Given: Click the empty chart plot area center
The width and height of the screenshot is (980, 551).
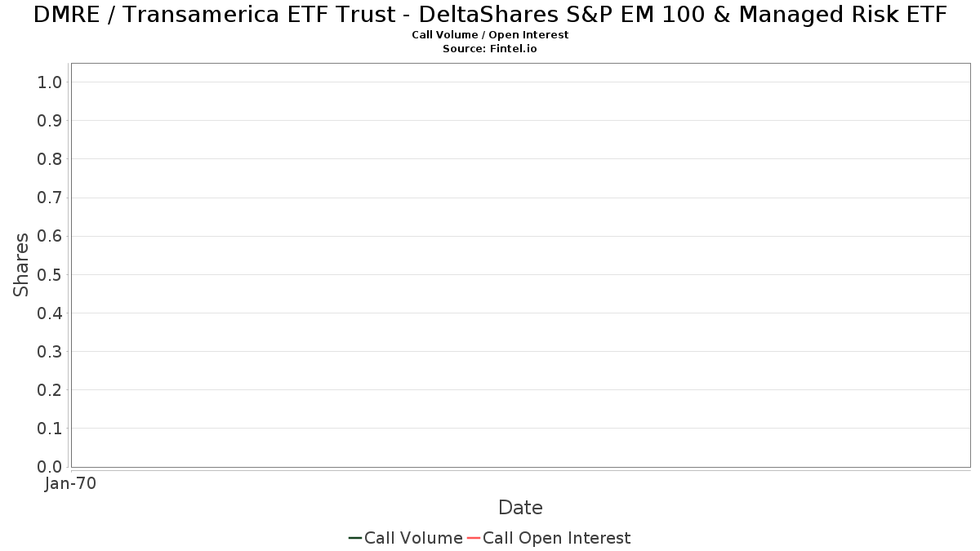Looking at the screenshot, I should coord(520,265).
